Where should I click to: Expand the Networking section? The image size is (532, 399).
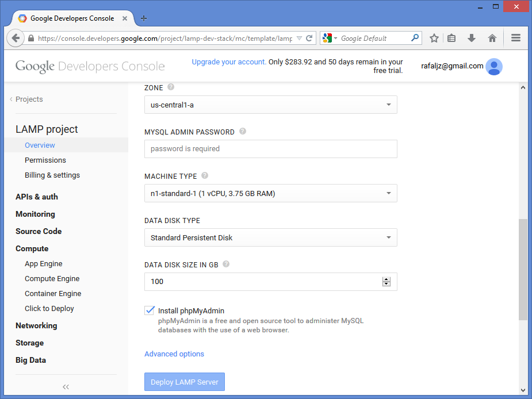click(x=36, y=326)
